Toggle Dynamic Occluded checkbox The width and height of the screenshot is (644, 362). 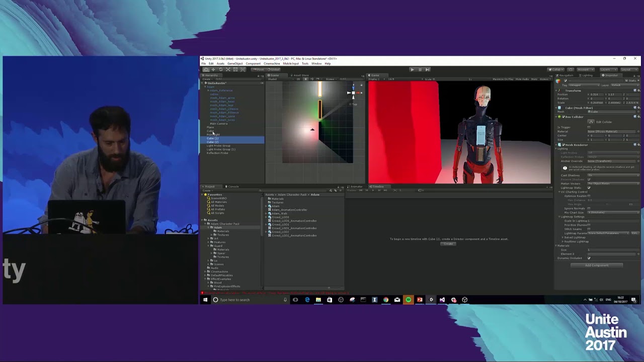[x=589, y=258]
